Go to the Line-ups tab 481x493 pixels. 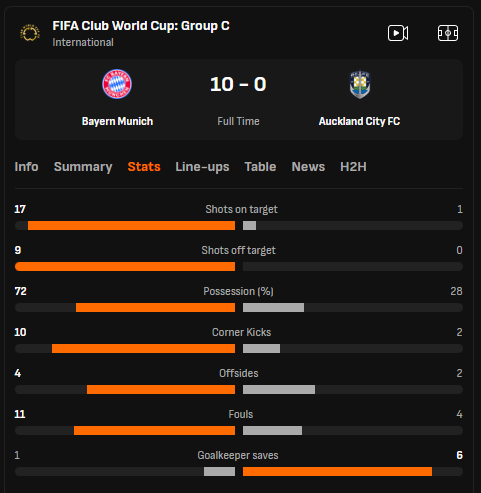202,167
